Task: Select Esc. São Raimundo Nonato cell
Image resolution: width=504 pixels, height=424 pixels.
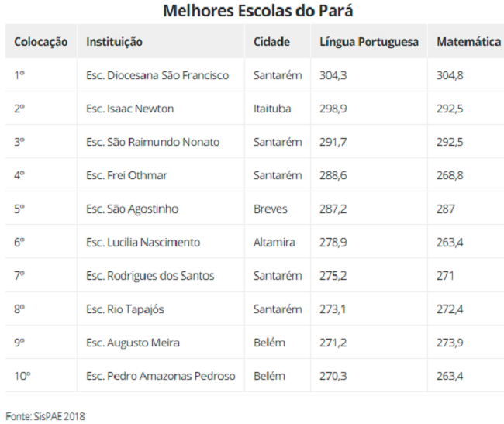Action: (x=161, y=142)
